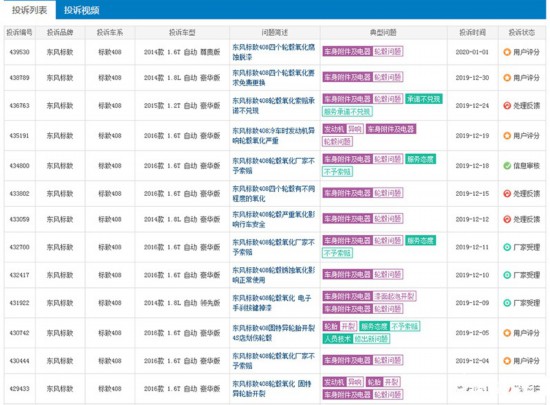
Task: Click date 2019-12-24 cell
Action: [x=472, y=106]
